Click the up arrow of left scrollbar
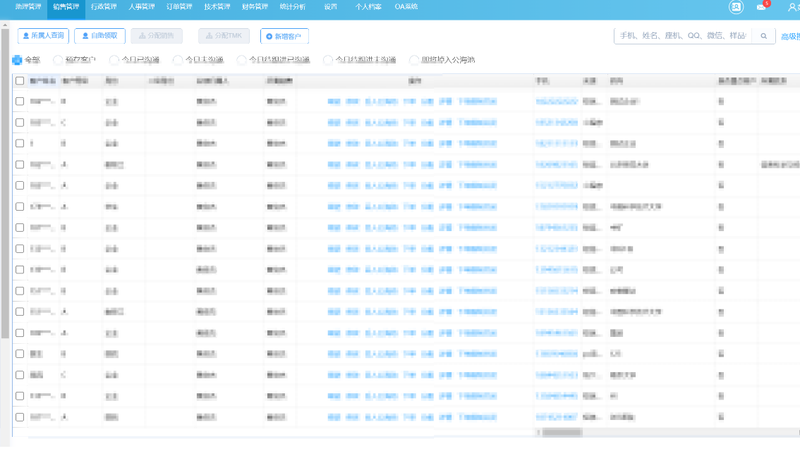The height and width of the screenshot is (451, 800). click(5, 25)
